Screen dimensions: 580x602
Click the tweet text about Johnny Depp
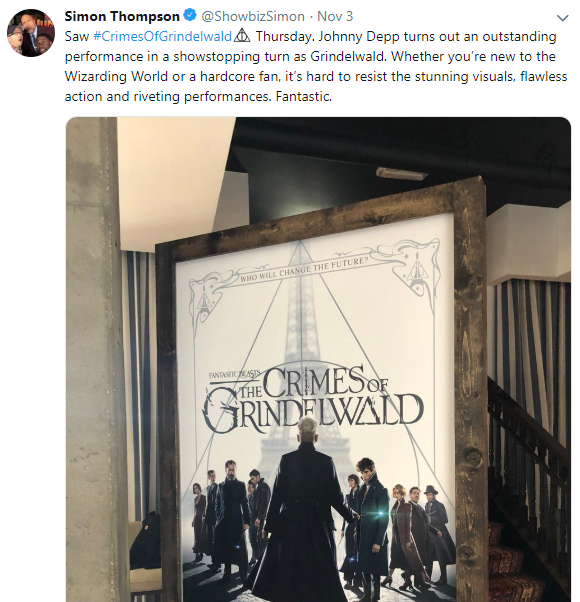(x=316, y=66)
